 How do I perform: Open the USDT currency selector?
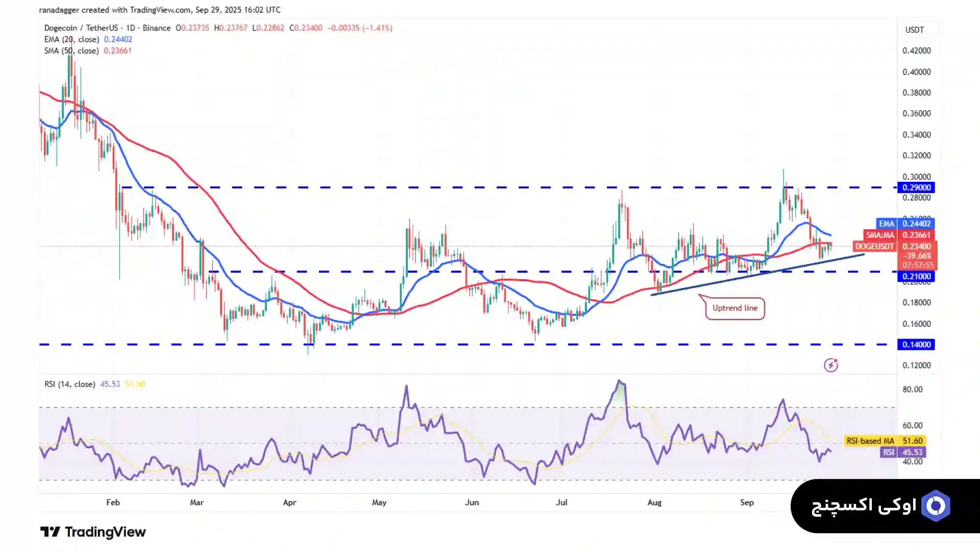pyautogui.click(x=915, y=30)
